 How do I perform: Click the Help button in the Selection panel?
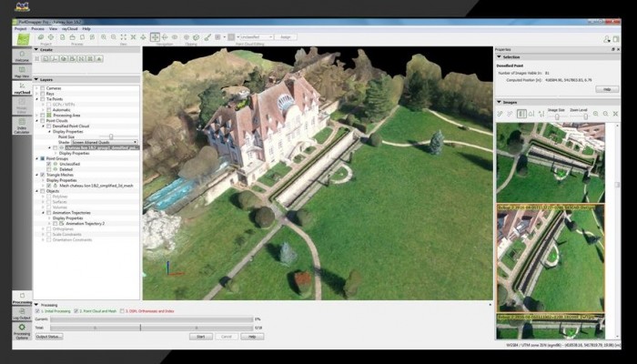(x=607, y=89)
